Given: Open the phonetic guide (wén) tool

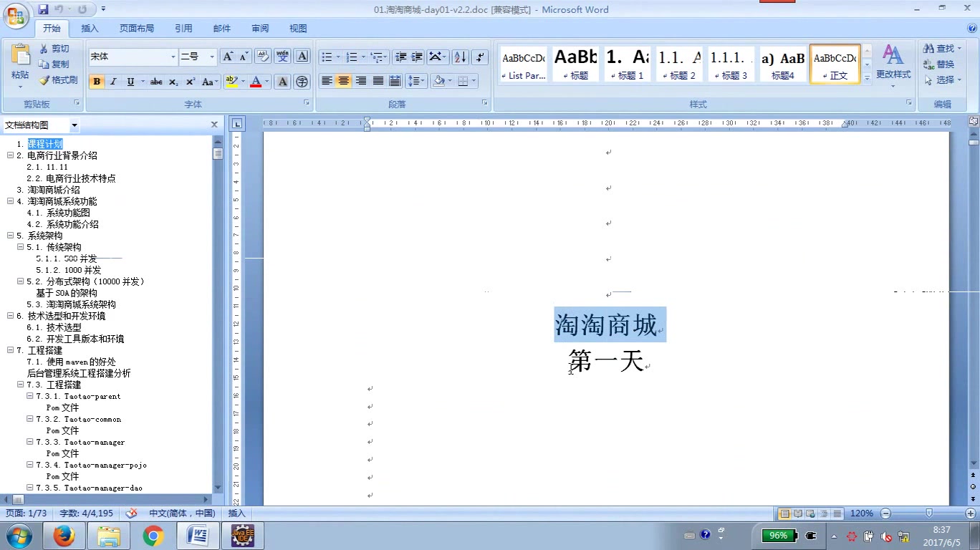Looking at the screenshot, I should [x=282, y=57].
